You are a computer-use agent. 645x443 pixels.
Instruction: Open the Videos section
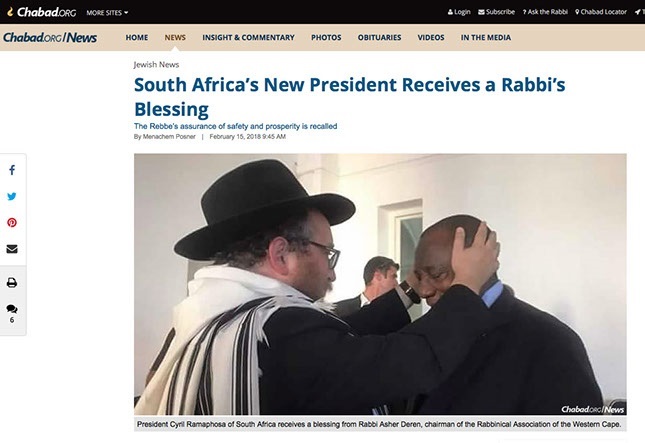(x=431, y=37)
